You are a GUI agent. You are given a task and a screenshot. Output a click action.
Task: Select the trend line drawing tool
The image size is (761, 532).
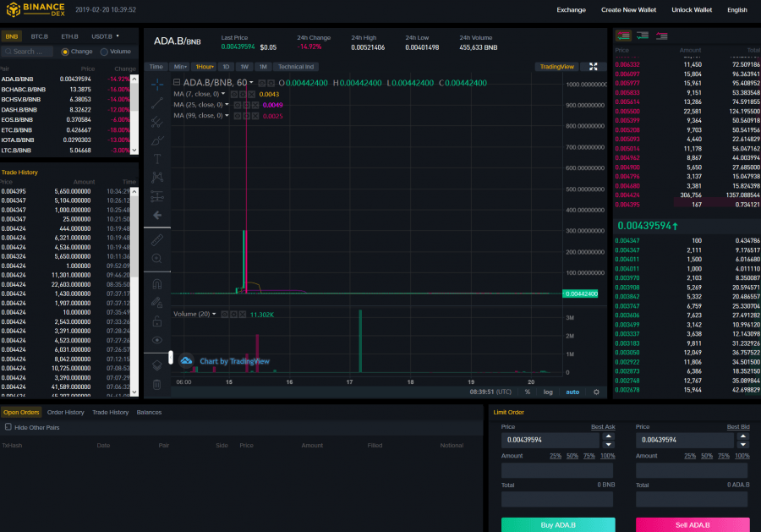pyautogui.click(x=156, y=103)
